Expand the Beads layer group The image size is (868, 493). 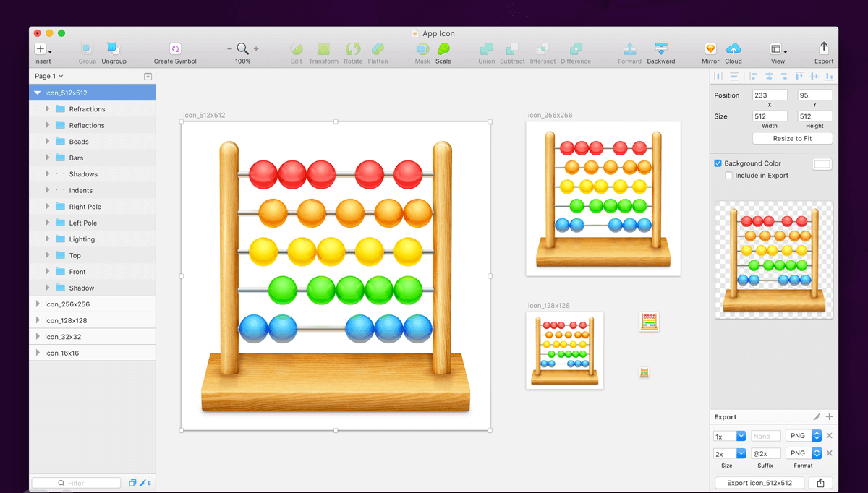click(48, 141)
